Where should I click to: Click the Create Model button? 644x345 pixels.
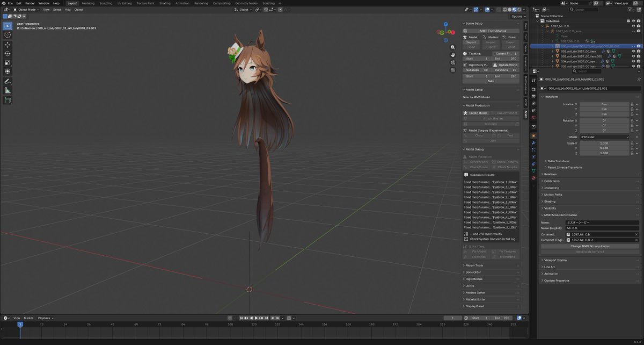point(475,113)
